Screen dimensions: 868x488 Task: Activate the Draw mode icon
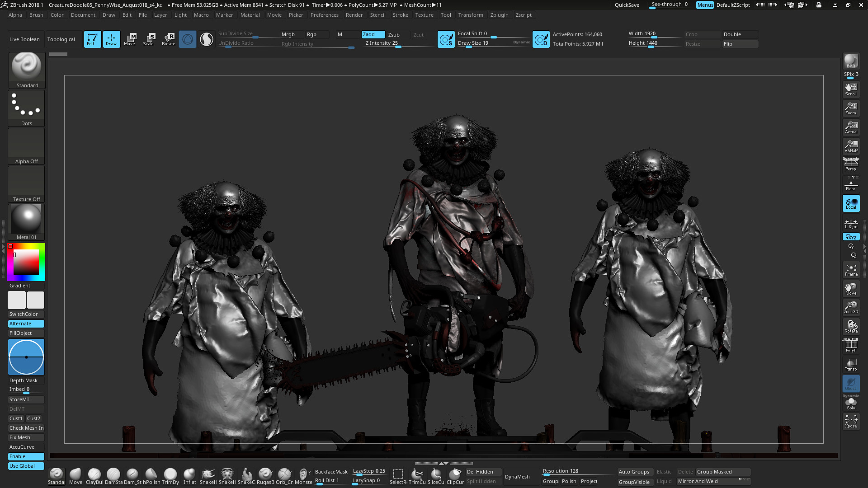point(111,39)
